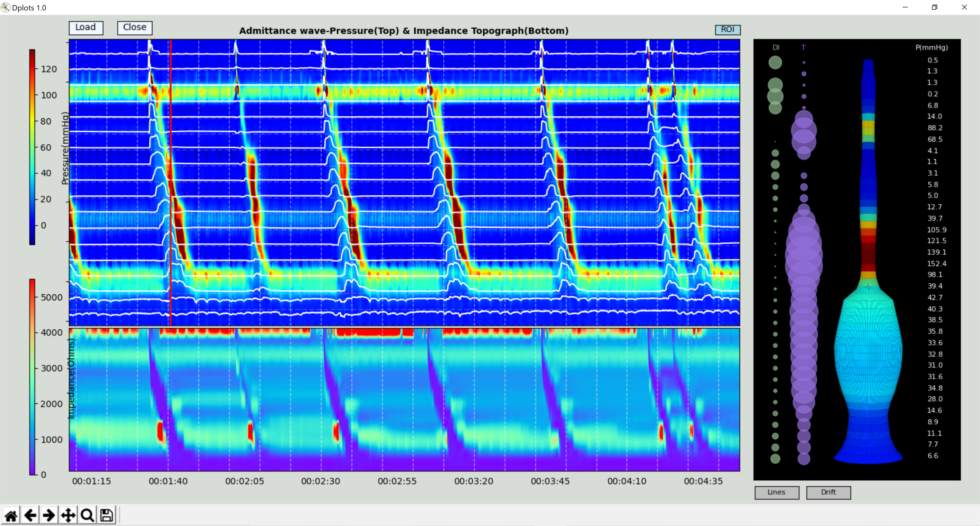The image size is (980, 526).
Task: Click the 00:02:30 time axis label
Action: 321,481
